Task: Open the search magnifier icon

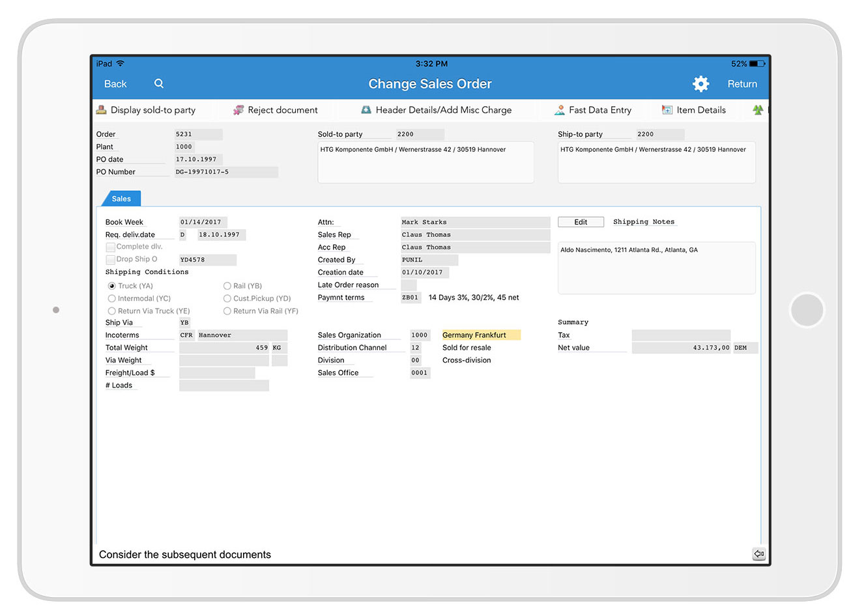Action: (159, 83)
